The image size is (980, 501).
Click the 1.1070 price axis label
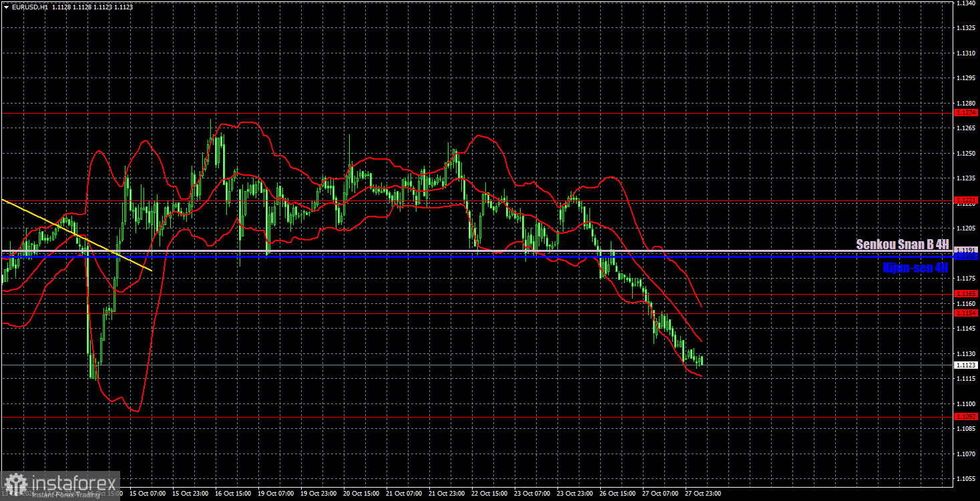click(966, 454)
